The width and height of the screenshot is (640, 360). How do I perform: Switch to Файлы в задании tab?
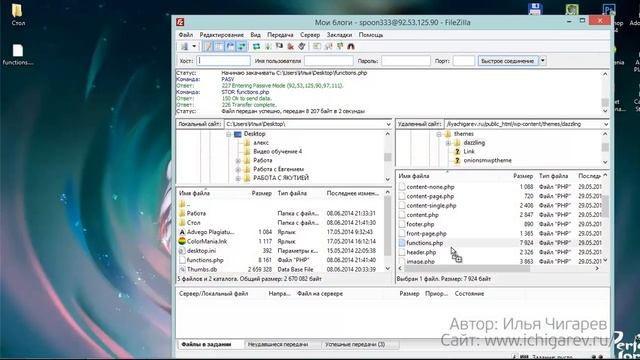[206, 344]
